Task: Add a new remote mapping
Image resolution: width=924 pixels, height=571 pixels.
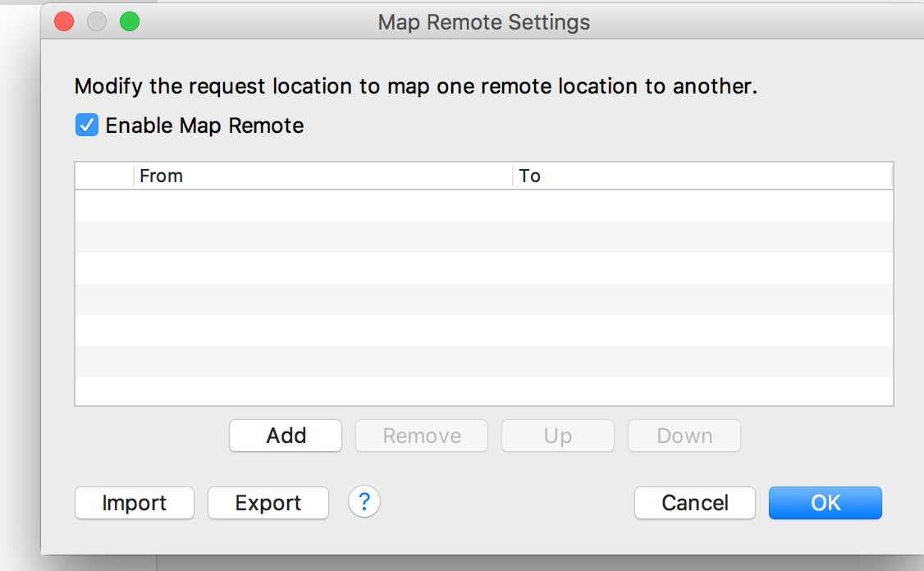Action: coord(286,436)
